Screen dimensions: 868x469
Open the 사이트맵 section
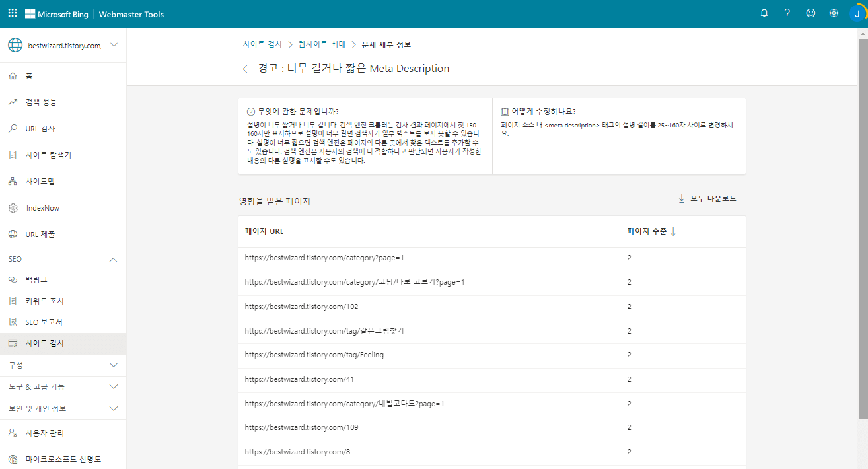41,181
